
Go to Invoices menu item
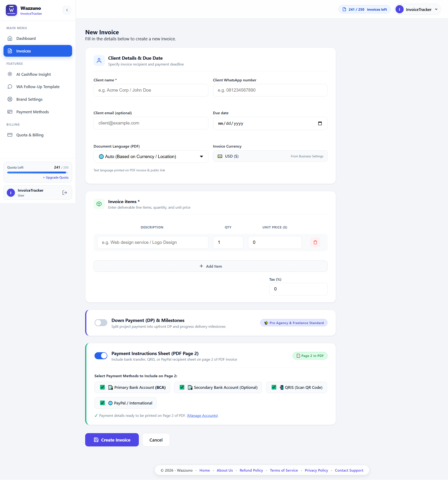coord(38,51)
